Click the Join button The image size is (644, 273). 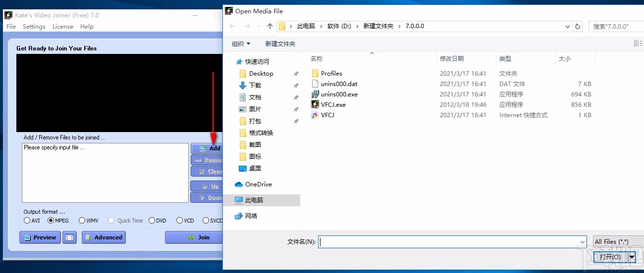(194, 237)
